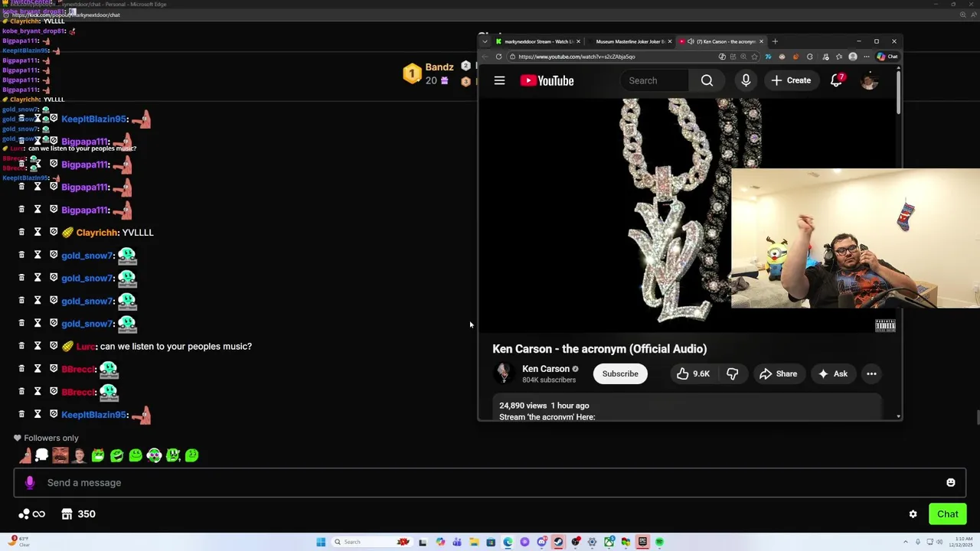
Task: Open Steam from the Windows taskbar
Action: click(x=558, y=542)
